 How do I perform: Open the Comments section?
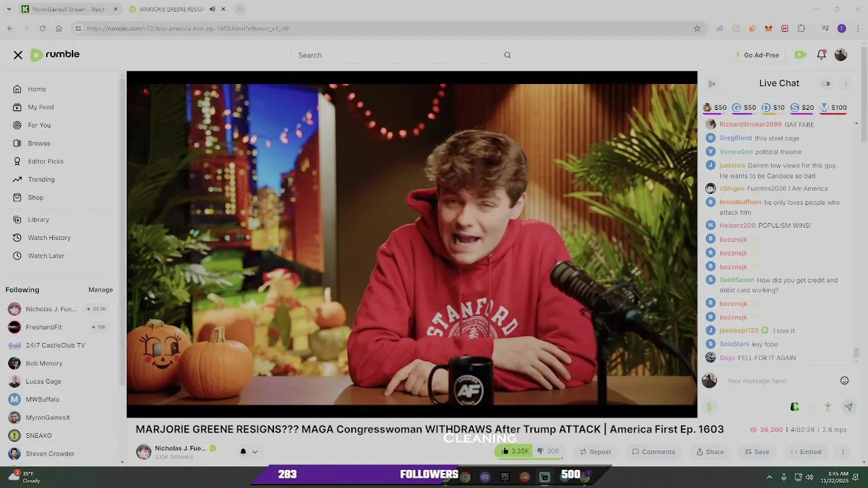[x=654, y=452]
